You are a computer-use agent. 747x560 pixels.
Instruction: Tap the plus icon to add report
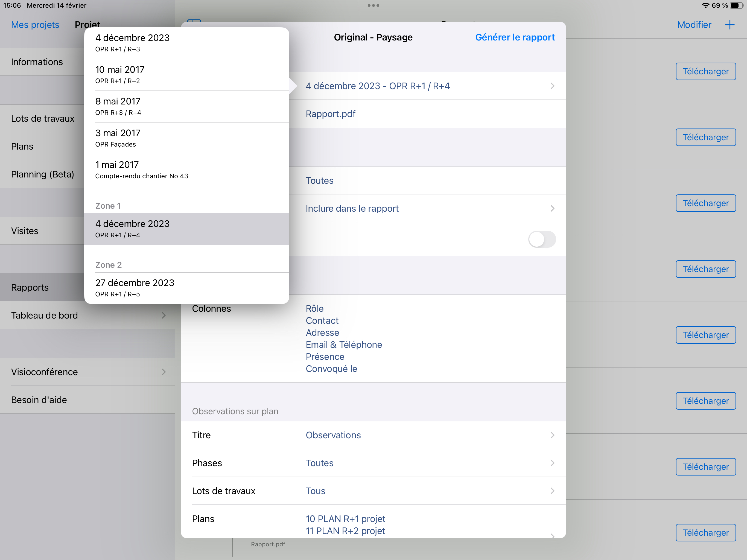[730, 25]
